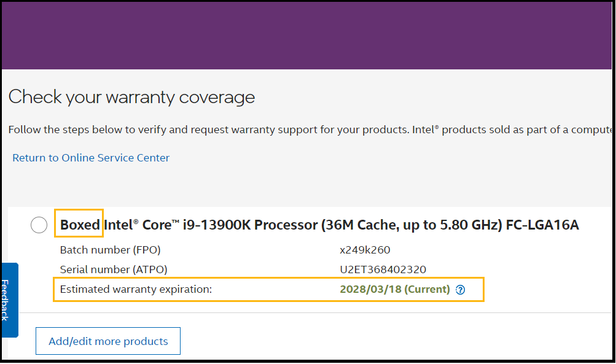Click the Follow the steps below instruction text
This screenshot has width=616, height=364.
click(184, 130)
